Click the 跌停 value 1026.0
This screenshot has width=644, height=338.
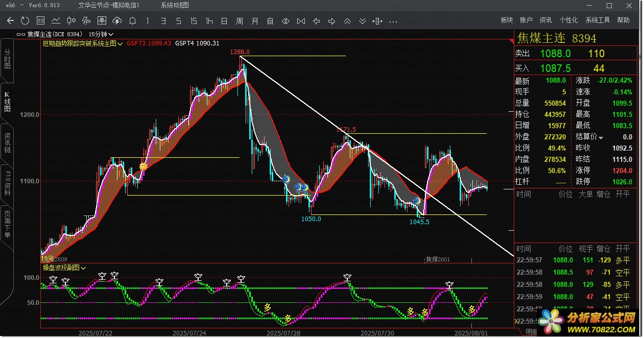click(x=623, y=182)
